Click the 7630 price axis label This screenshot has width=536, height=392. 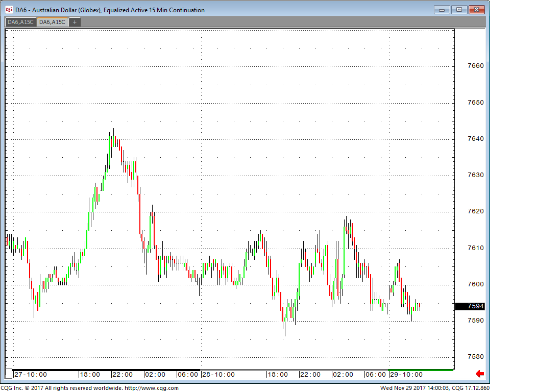click(x=475, y=175)
